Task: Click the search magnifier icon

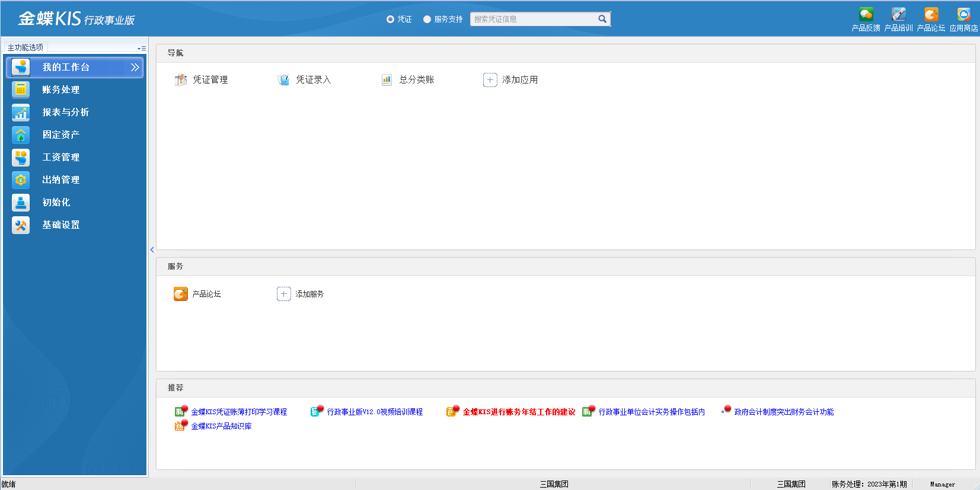Action: coord(602,19)
